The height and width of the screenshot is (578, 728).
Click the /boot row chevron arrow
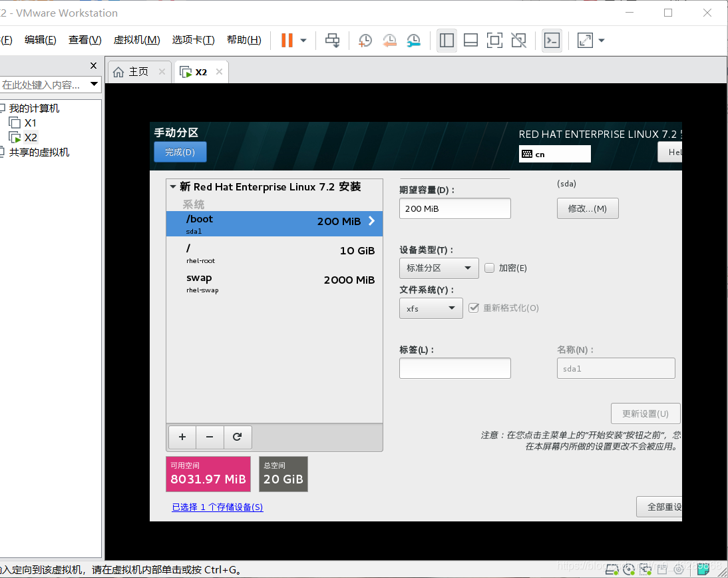coord(371,221)
